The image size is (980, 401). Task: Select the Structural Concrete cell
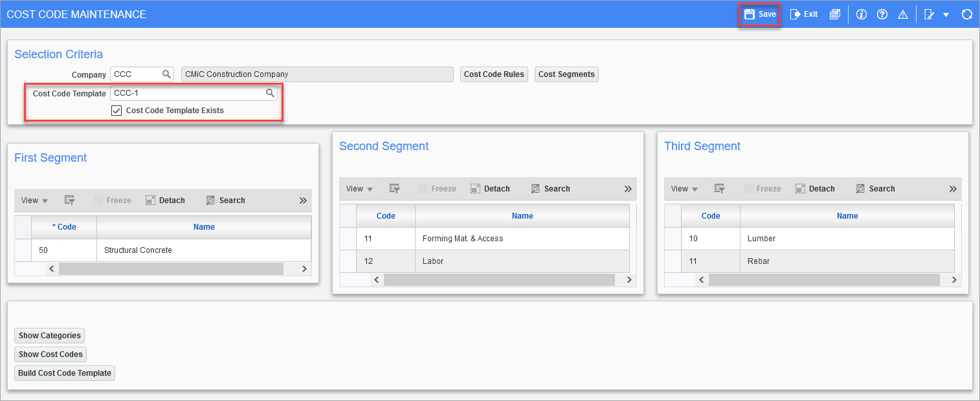[204, 250]
